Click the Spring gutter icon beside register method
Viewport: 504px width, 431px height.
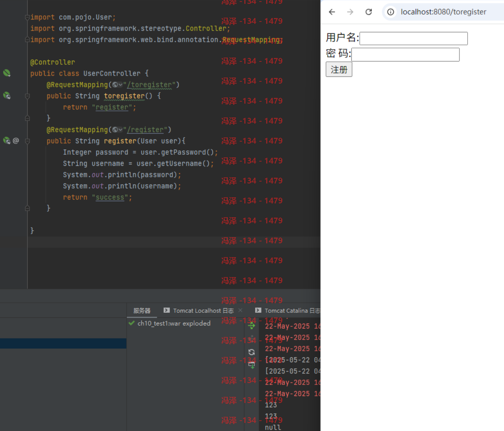[7, 140]
